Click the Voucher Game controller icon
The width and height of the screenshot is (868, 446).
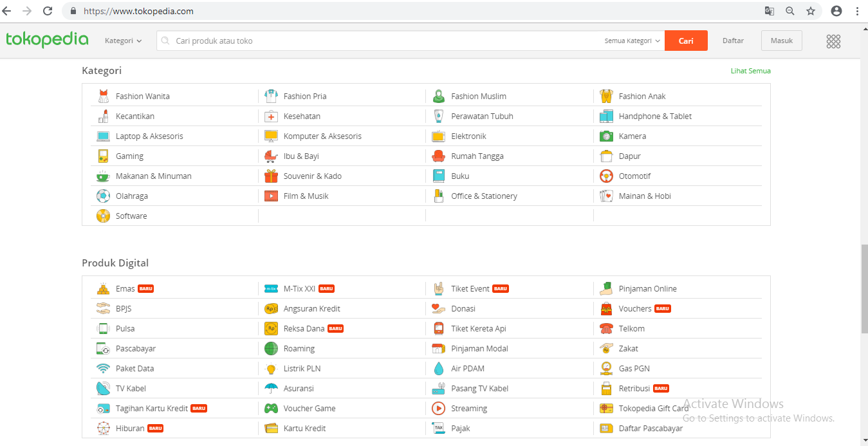271,409
